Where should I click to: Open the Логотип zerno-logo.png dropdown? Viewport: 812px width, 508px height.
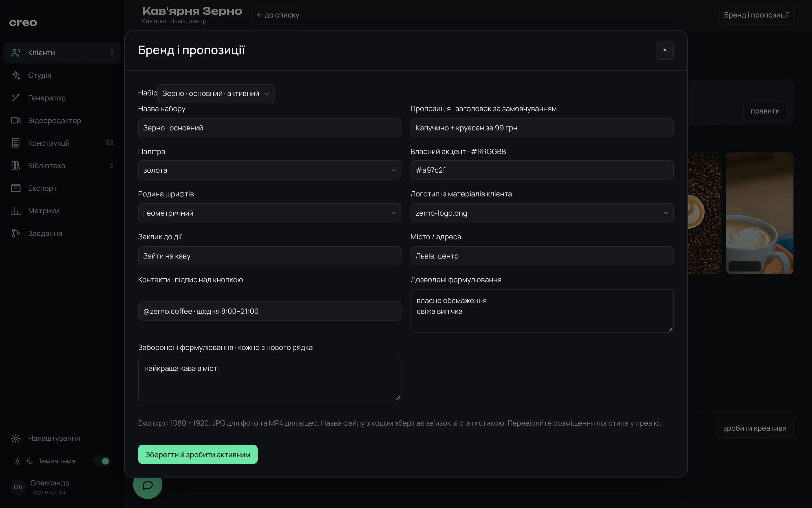click(542, 213)
